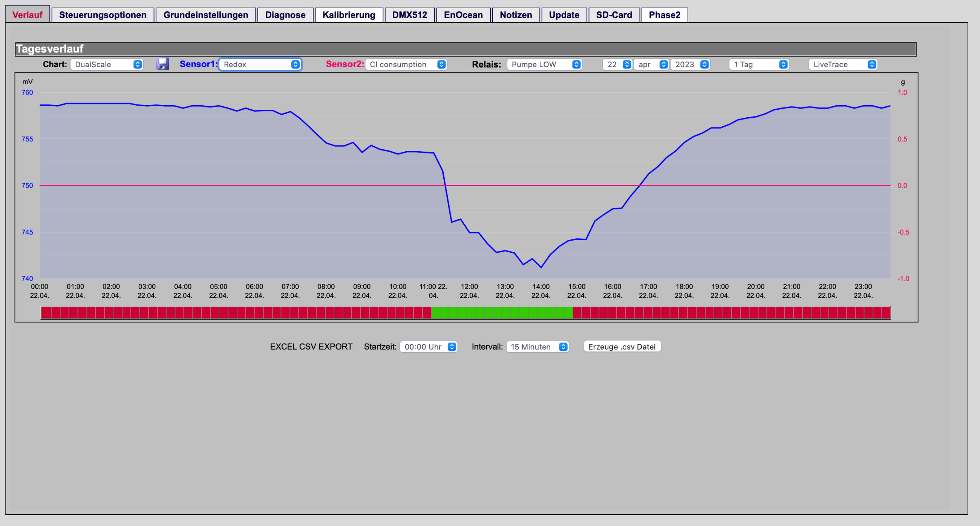Click the green segment of relay status bar
This screenshot has width=980, height=526.
click(x=502, y=313)
